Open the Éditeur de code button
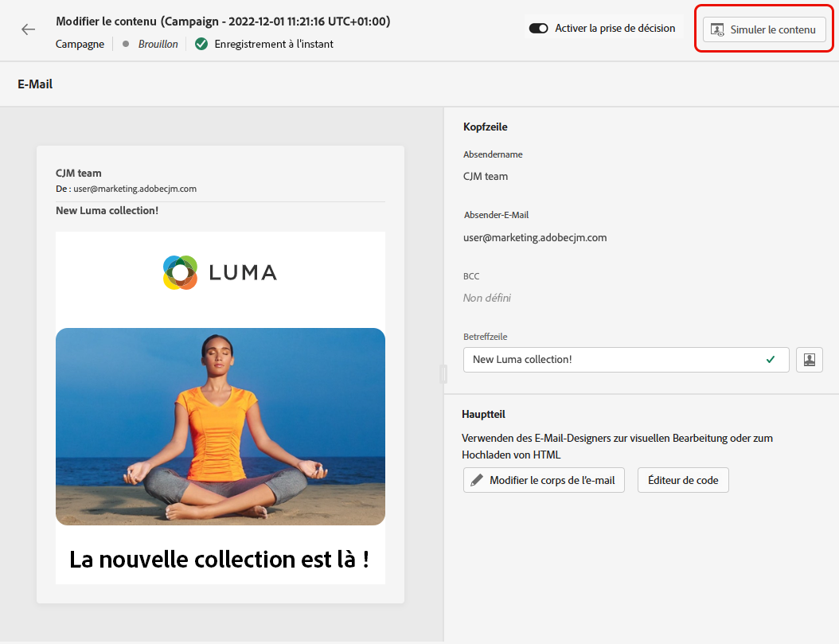Viewport: 839px width, 644px height. (683, 480)
